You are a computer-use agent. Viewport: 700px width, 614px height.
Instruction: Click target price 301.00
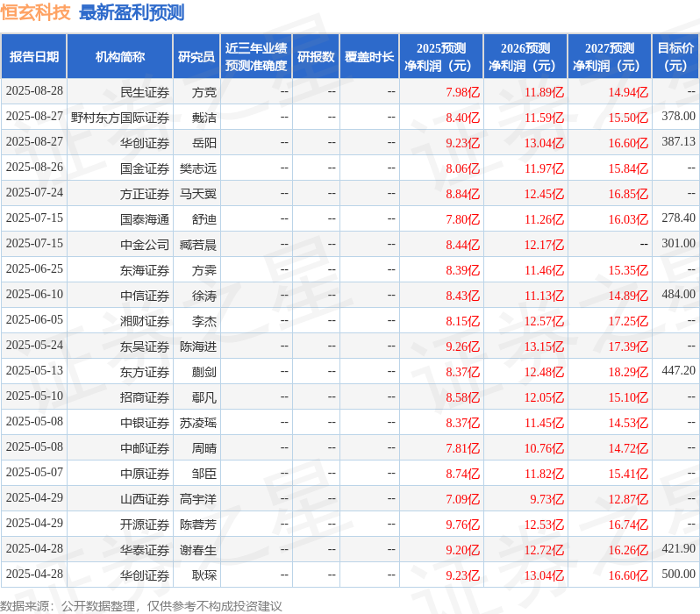click(x=679, y=243)
